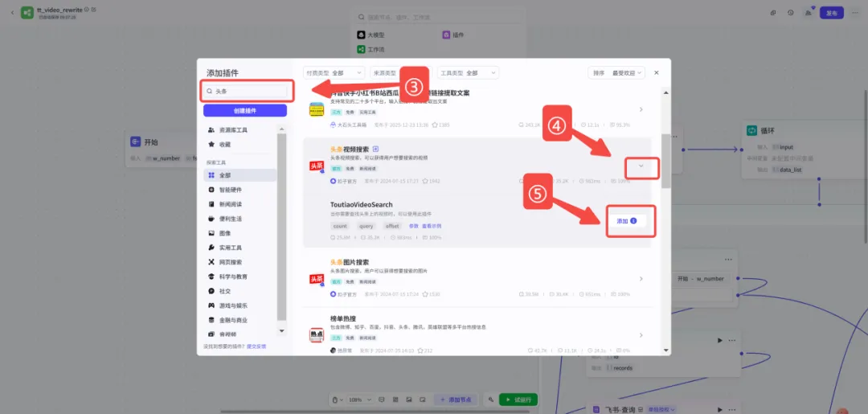The height and width of the screenshot is (414, 868).
Task: Open the 工具类型 filter dropdown
Action: (469, 72)
